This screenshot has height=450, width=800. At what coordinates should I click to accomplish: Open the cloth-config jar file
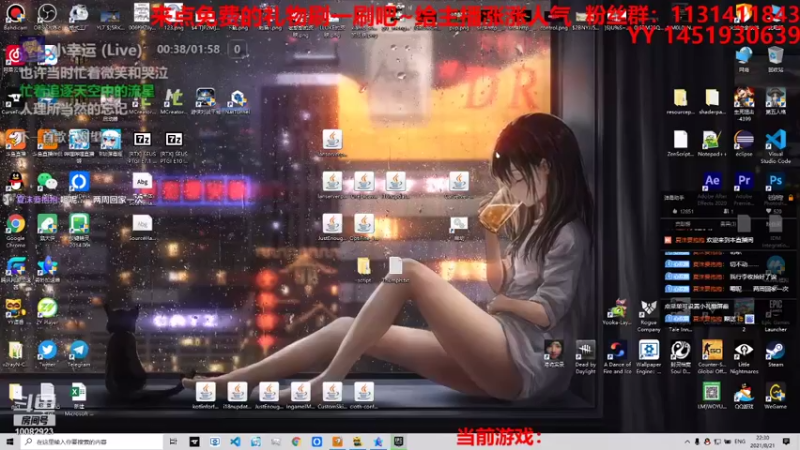[x=364, y=395]
